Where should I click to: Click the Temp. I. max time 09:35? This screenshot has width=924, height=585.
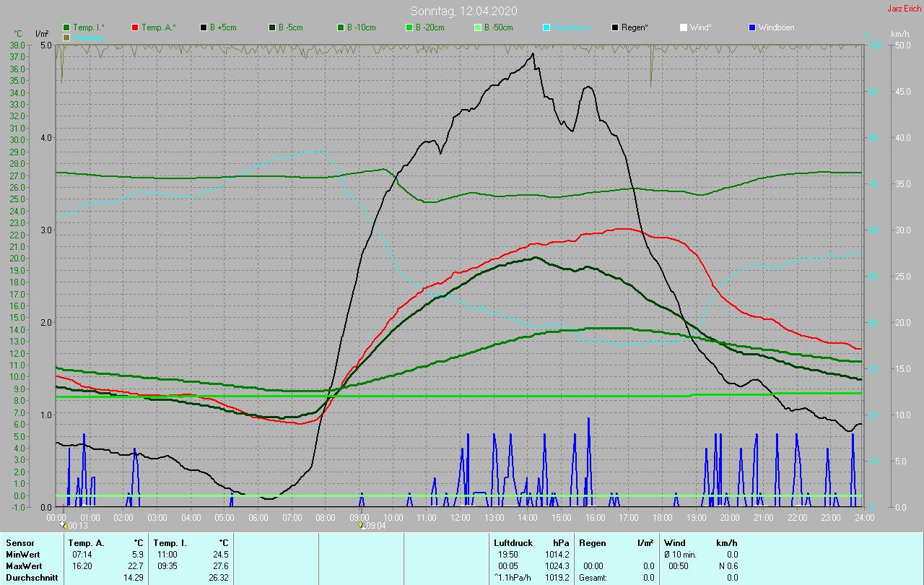pyautogui.click(x=167, y=565)
